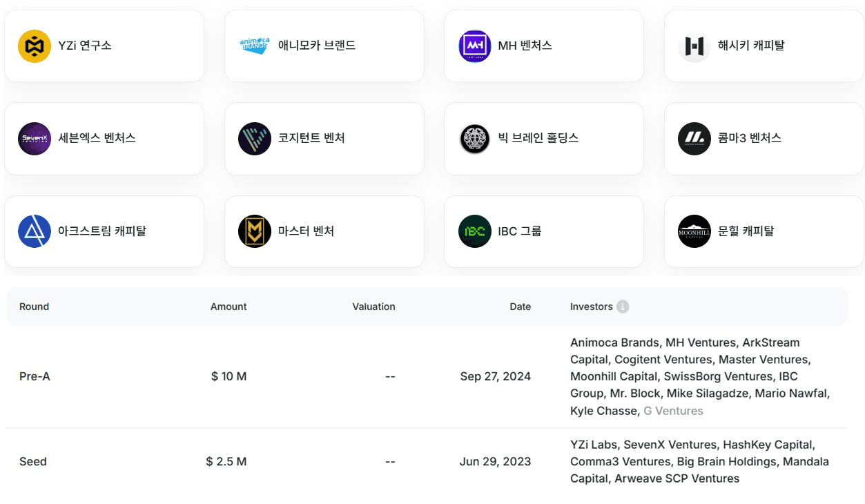Click the Date column header

click(521, 307)
